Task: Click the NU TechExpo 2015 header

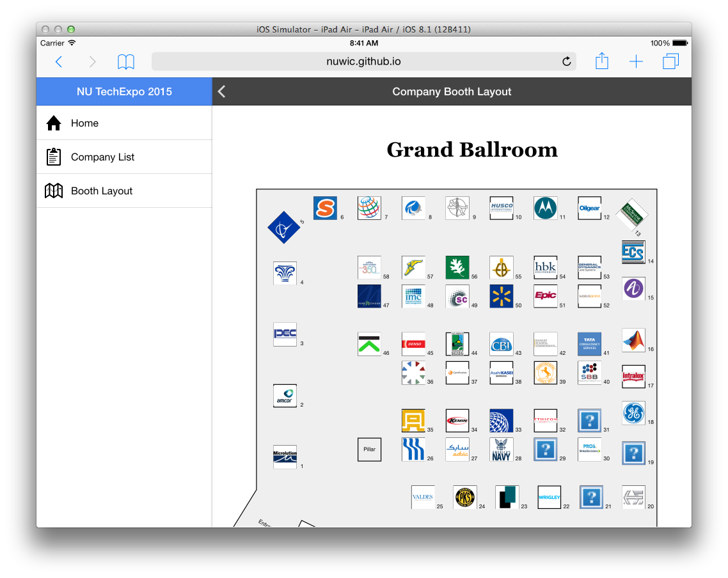Action: coord(125,91)
